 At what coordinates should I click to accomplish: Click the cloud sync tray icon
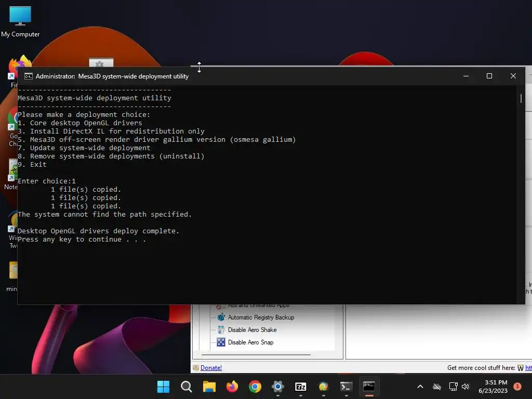[x=437, y=387]
